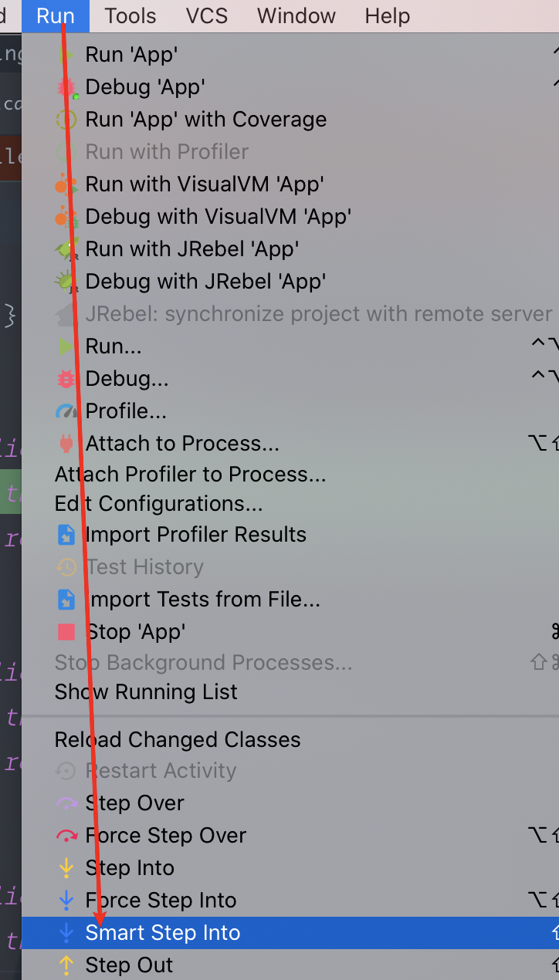Click the coverage icon beside Run 'App' with Coverage
559x980 pixels.
click(x=66, y=120)
